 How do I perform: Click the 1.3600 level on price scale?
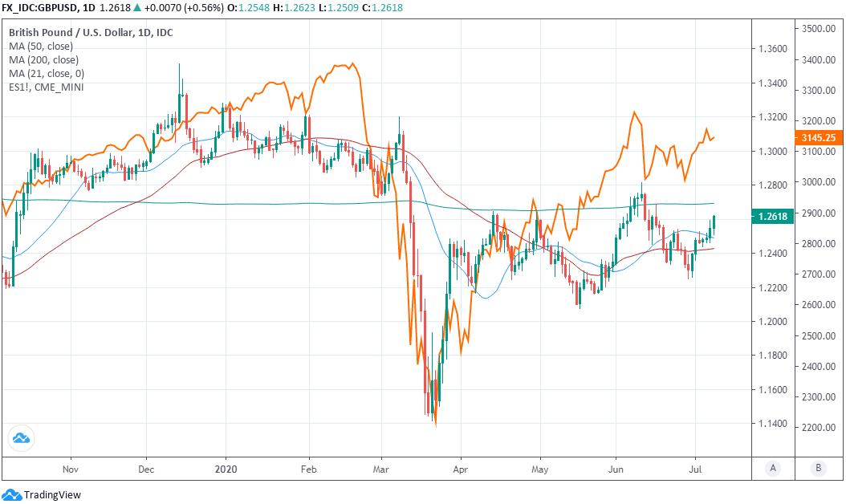[771, 49]
